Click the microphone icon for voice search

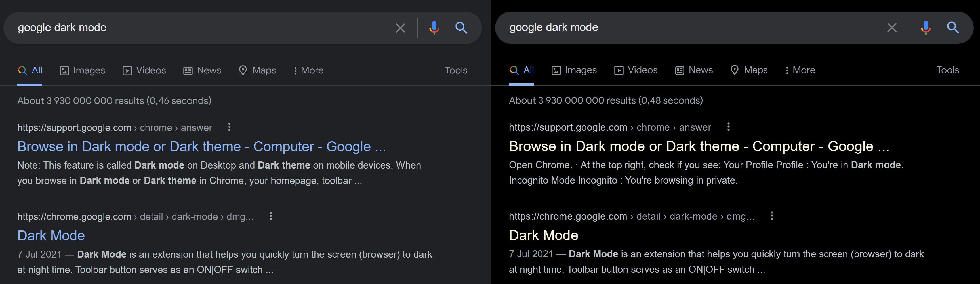pyautogui.click(x=434, y=27)
